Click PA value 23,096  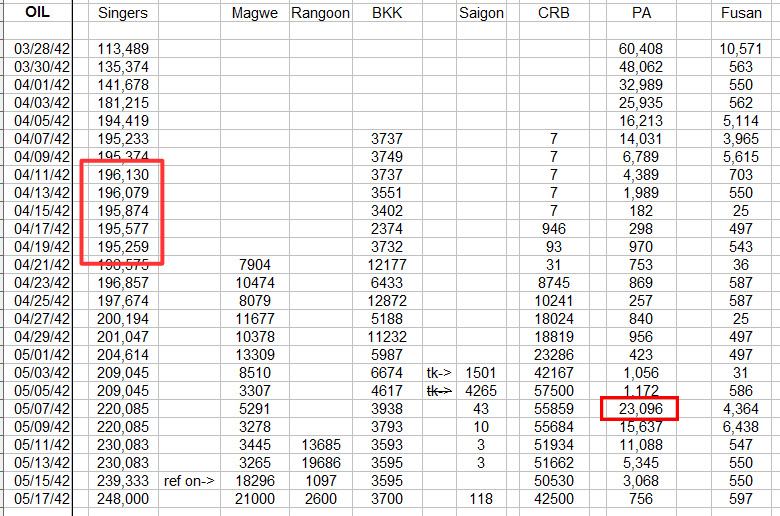pos(641,409)
